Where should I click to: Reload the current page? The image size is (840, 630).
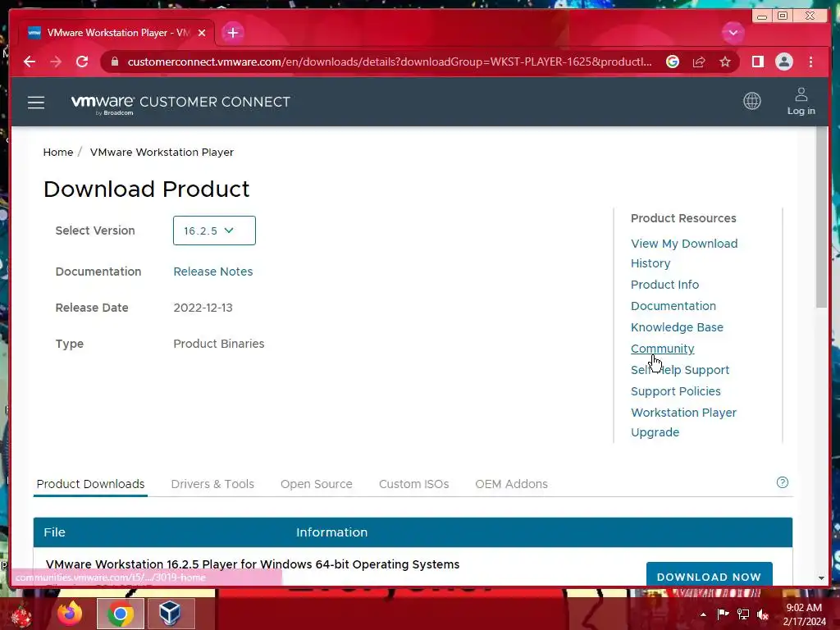(82, 62)
